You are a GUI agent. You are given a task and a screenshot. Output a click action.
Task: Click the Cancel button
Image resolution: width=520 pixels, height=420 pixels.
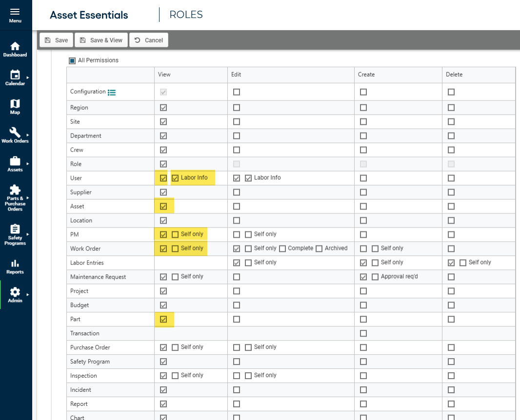point(149,40)
